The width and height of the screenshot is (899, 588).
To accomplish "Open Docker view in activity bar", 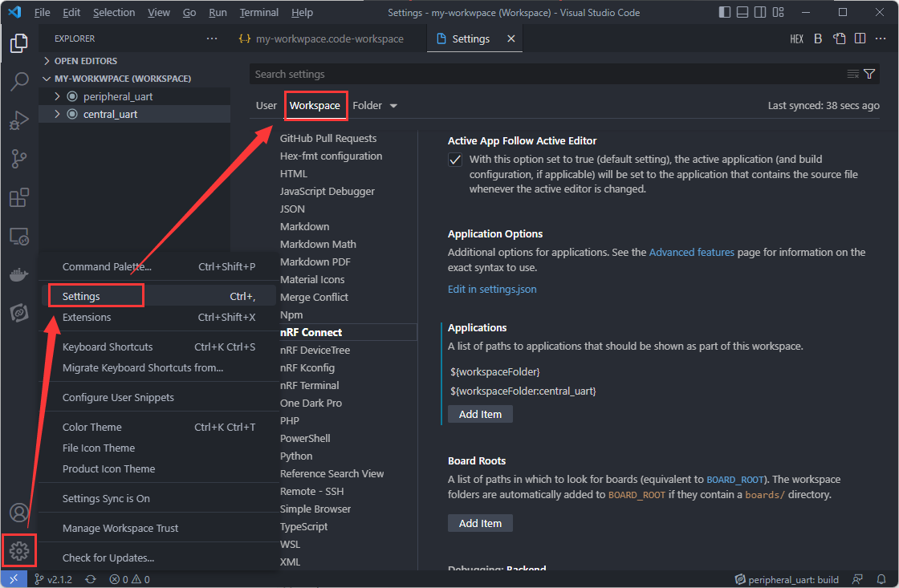I will [19, 274].
